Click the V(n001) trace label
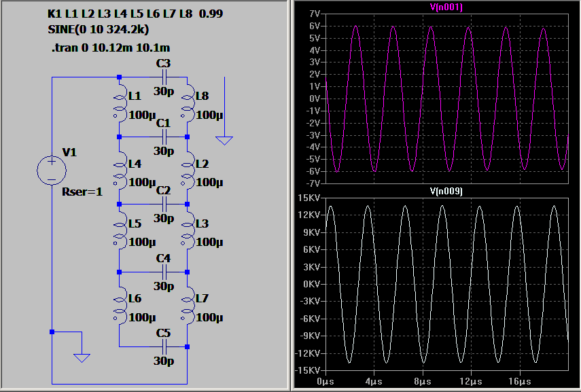This screenshot has width=581, height=392. (x=446, y=7)
